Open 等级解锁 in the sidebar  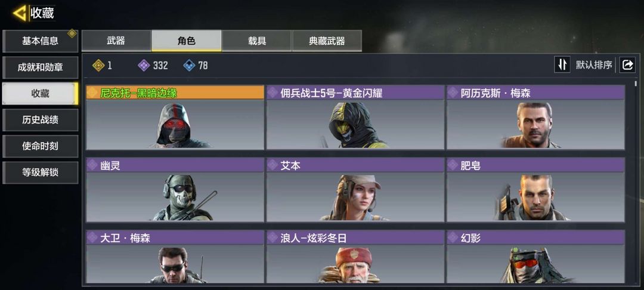[41, 172]
